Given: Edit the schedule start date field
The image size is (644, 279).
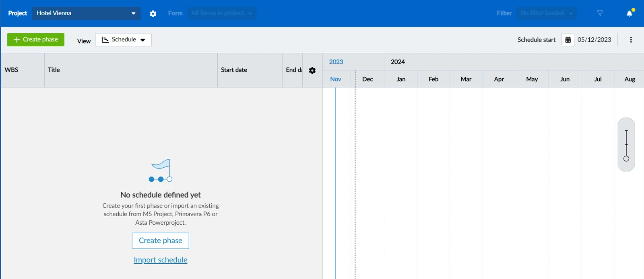Looking at the screenshot, I should click(594, 40).
